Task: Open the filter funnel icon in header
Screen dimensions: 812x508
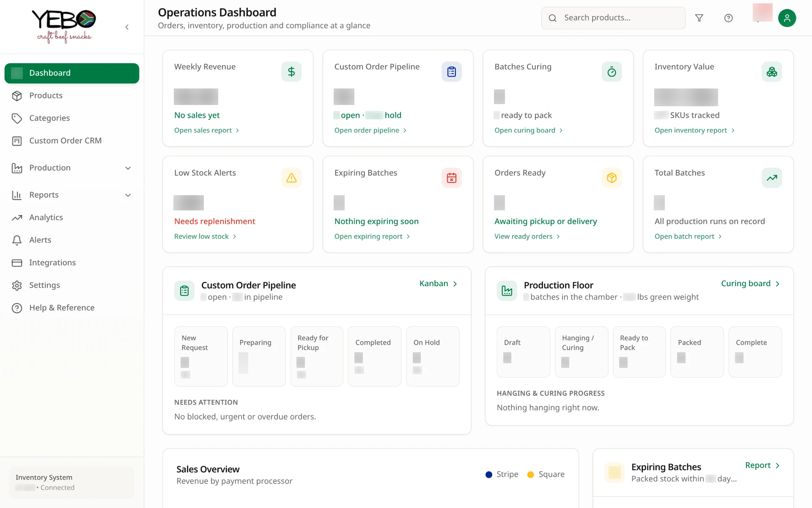Action: click(699, 18)
